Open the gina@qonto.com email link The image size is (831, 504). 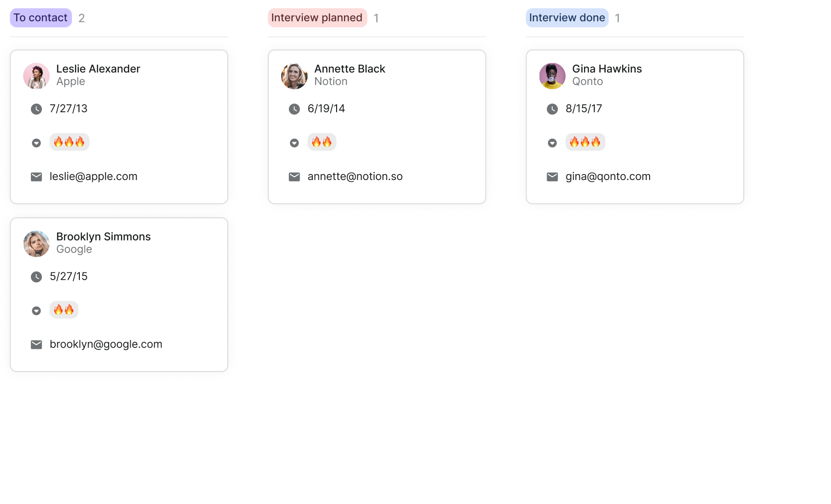[x=608, y=176]
